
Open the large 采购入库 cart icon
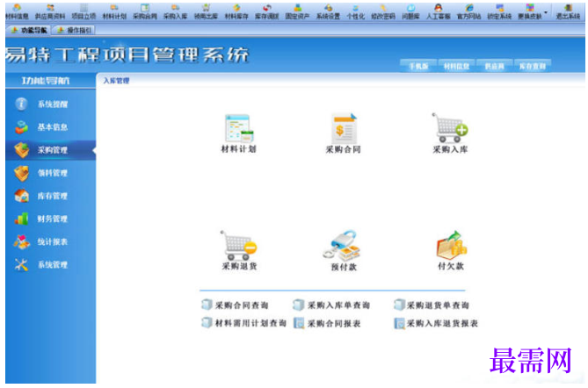pyautogui.click(x=450, y=133)
